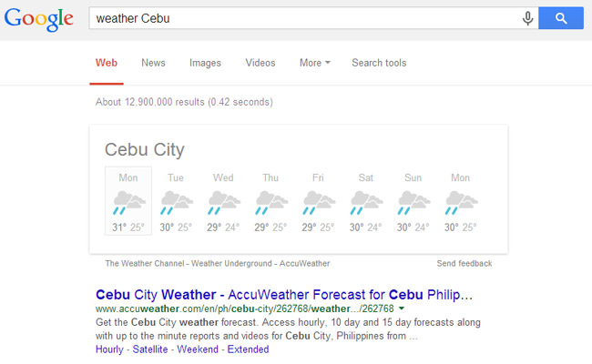Select the Thursday forecast icon
This screenshot has height=364, width=592.
pos(270,202)
